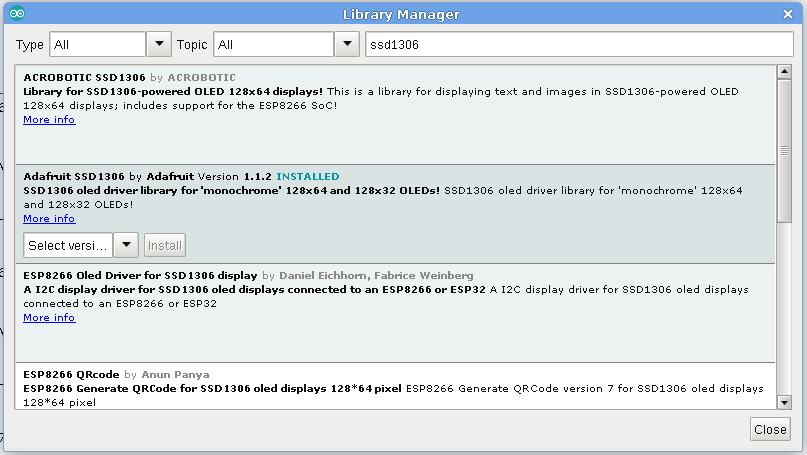The height and width of the screenshot is (455, 807).
Task: Click the Topic filter field showing All
Action: tap(273, 45)
